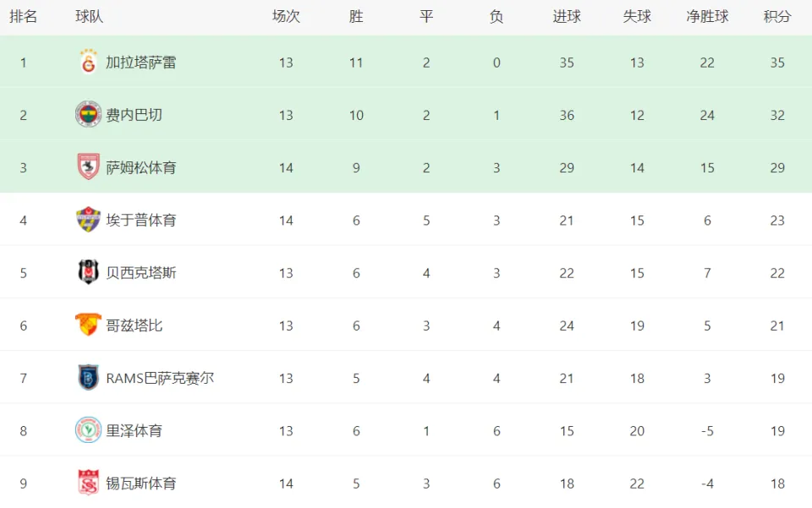Select the 锡瓦斯体育 team name
The width and height of the screenshot is (812, 508).
pyautogui.click(x=141, y=483)
